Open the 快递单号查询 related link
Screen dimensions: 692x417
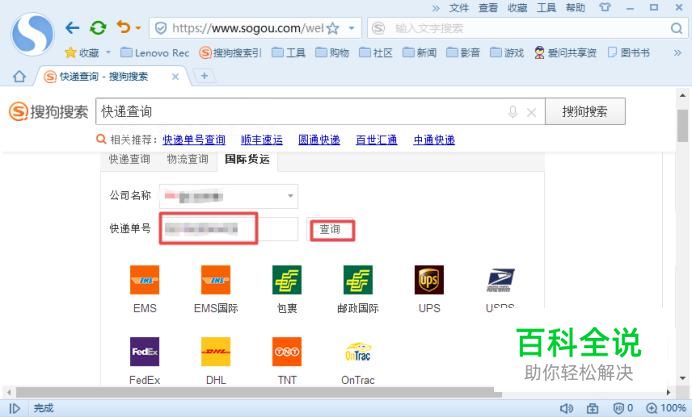coord(194,140)
